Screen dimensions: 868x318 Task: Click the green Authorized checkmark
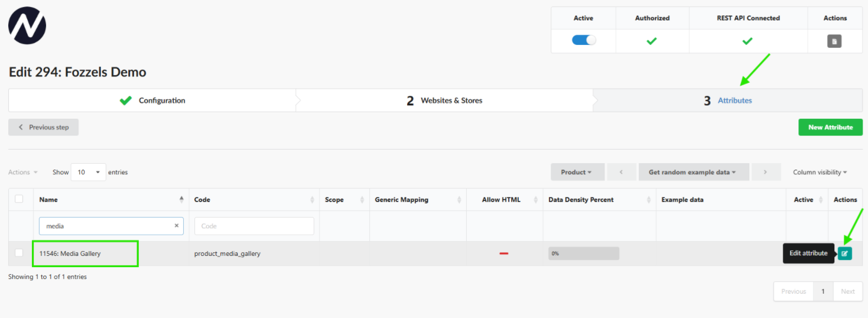coord(652,41)
